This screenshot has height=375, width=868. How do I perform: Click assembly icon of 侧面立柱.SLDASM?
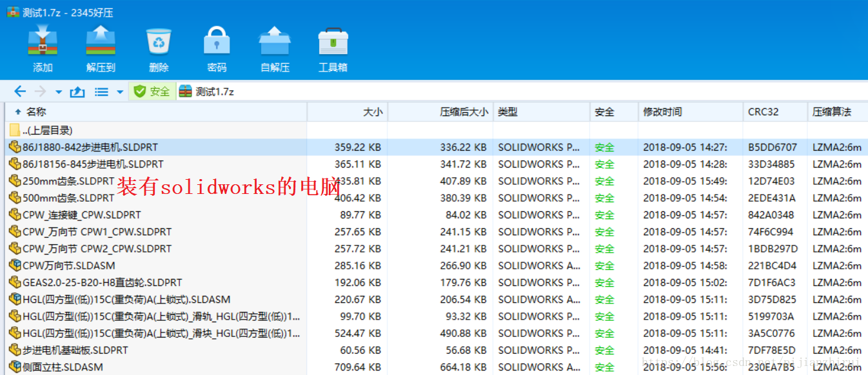[x=15, y=366]
